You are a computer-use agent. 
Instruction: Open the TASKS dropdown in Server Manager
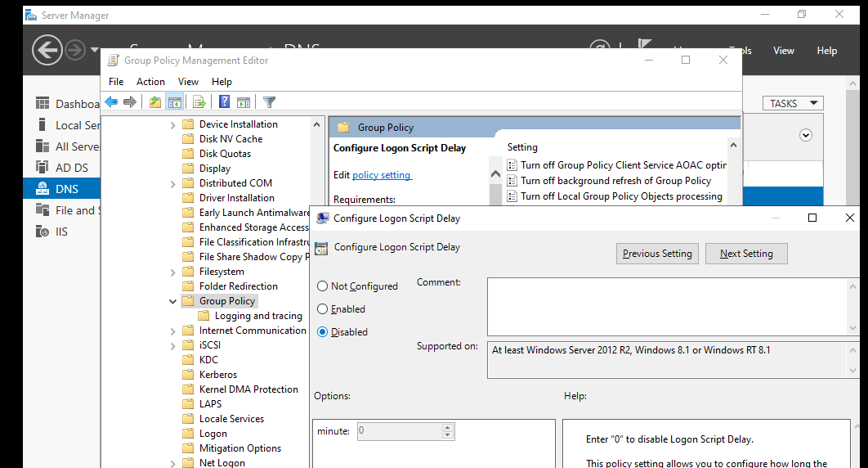pyautogui.click(x=793, y=104)
